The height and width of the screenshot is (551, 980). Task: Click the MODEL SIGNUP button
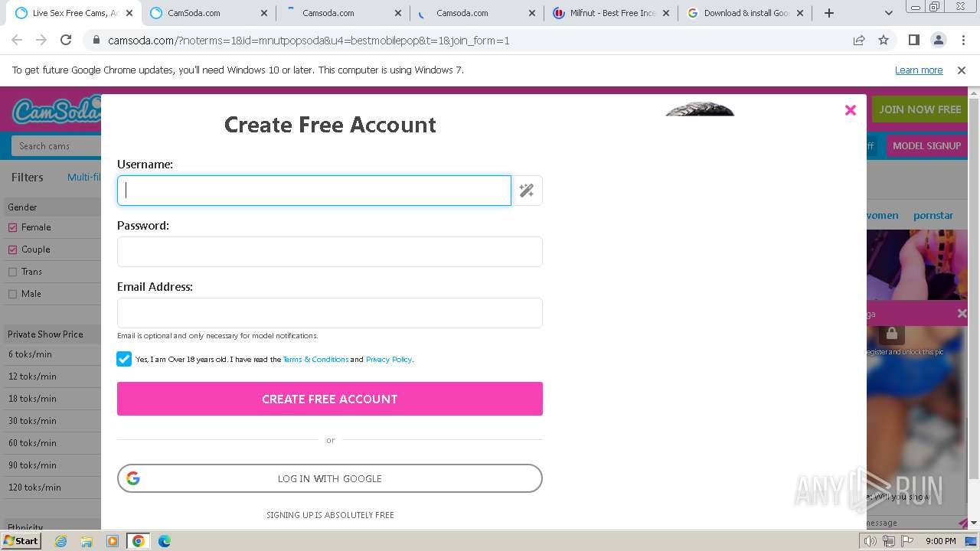[x=926, y=145]
